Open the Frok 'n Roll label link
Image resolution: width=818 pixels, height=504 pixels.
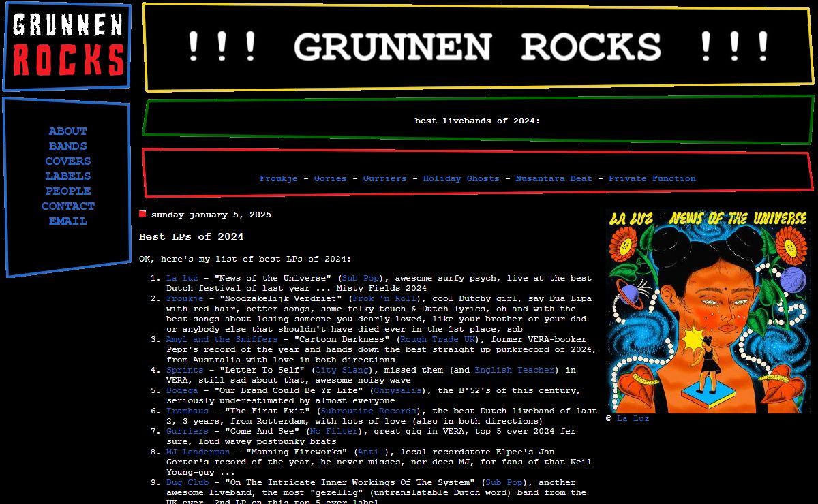click(x=384, y=298)
